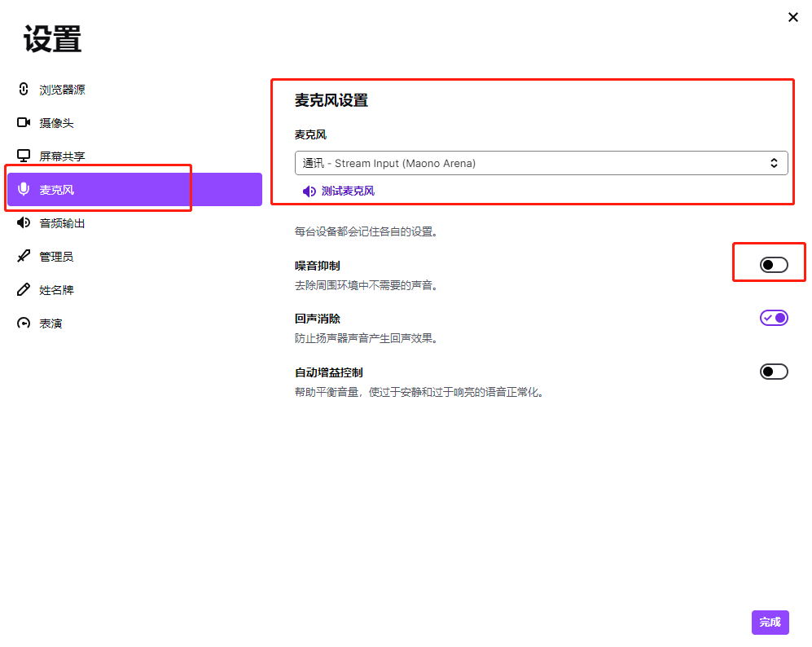
Task: Click the 浏览器源 link icon in sidebar
Action: click(24, 89)
